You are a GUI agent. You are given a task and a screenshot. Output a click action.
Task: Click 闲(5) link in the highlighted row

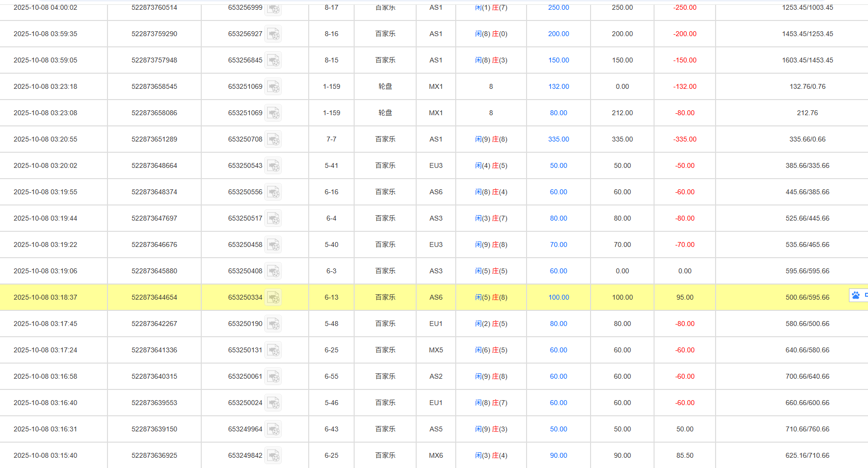tap(480, 297)
